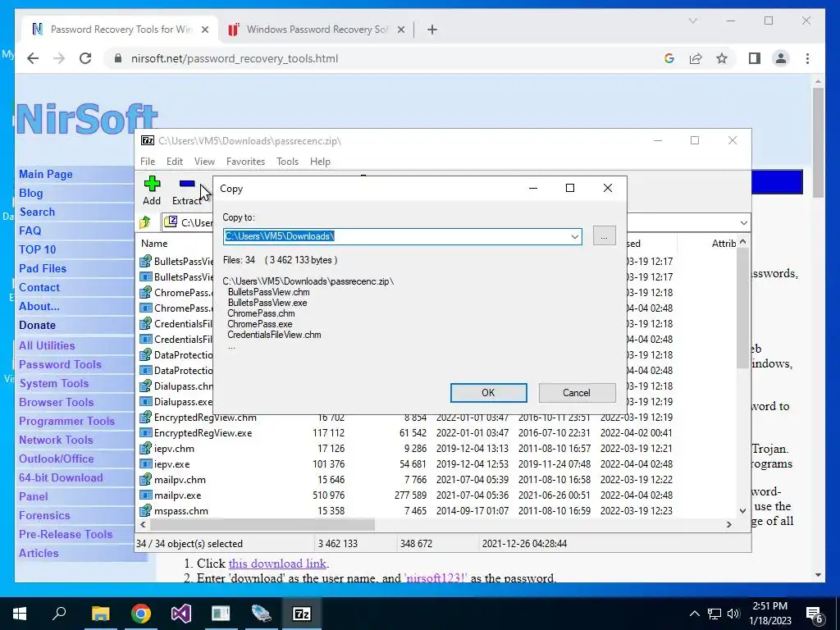Screen dimensions: 840x630
Task: Click the vertical scrollbar down arrow in 7-Zip
Action: [x=743, y=510]
